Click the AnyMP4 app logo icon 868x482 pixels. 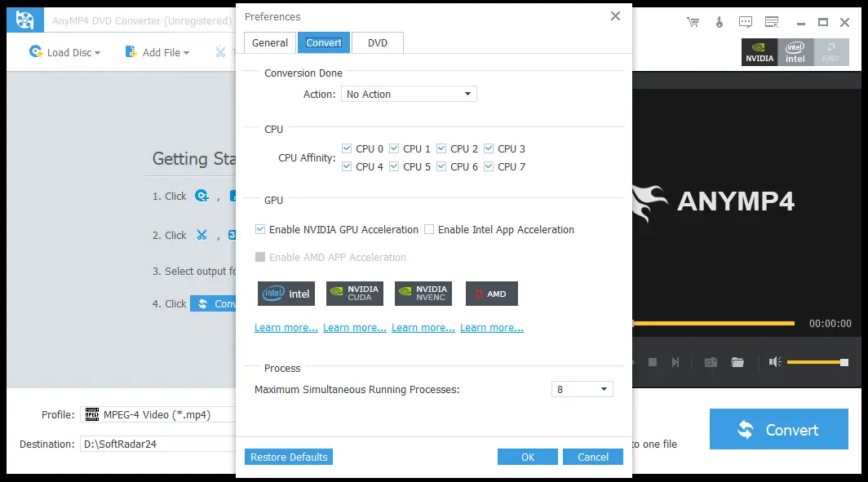[25, 20]
